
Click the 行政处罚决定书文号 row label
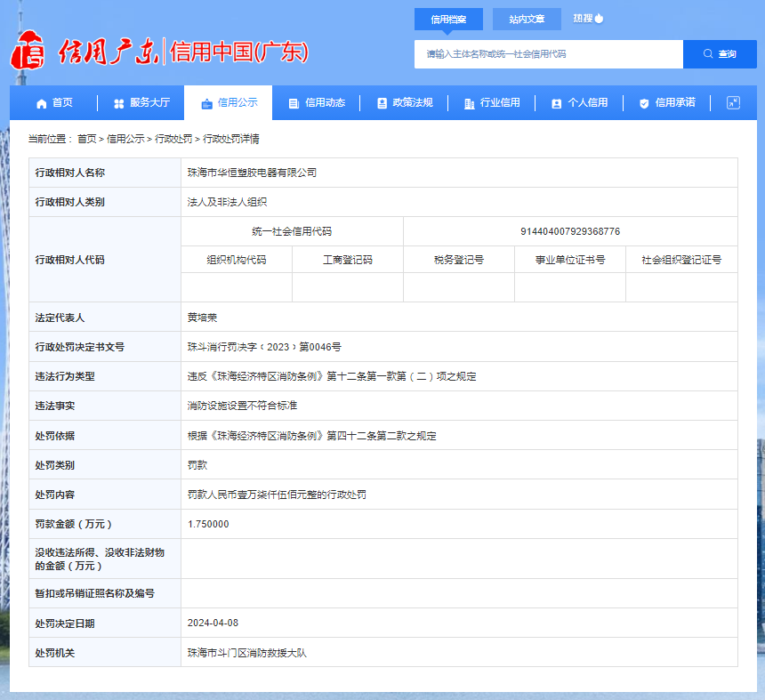(x=79, y=347)
